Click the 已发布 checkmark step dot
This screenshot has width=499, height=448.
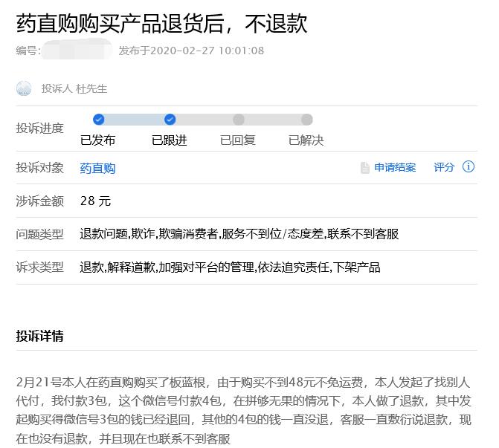[x=98, y=120]
